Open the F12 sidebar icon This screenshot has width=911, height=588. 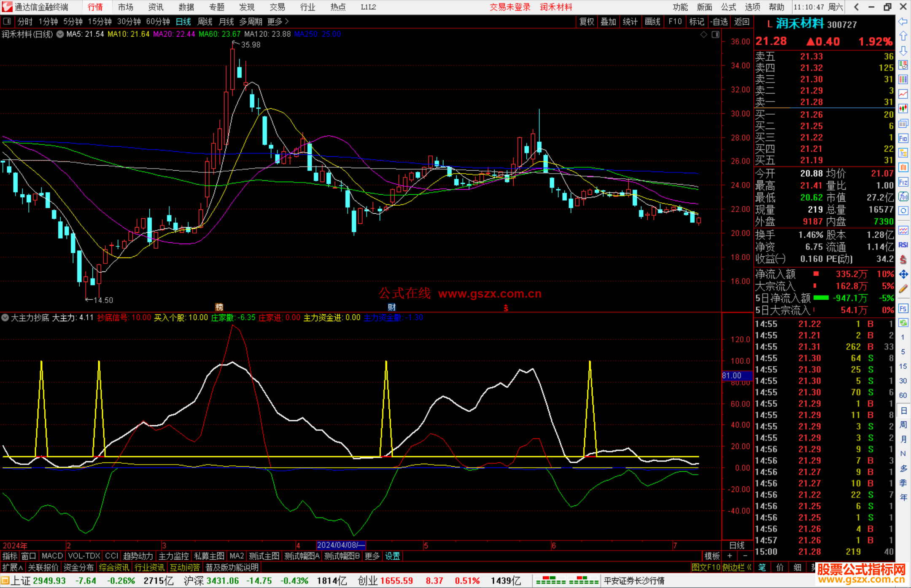[903, 182]
